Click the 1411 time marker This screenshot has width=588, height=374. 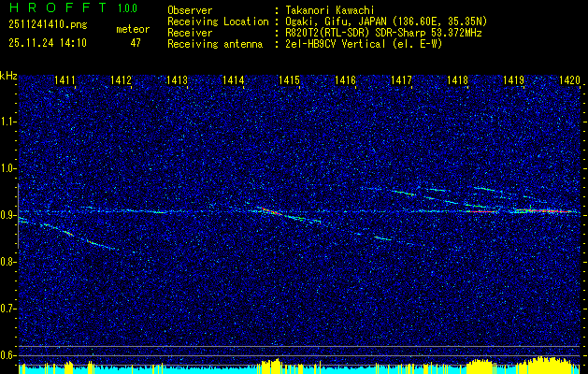(x=65, y=79)
